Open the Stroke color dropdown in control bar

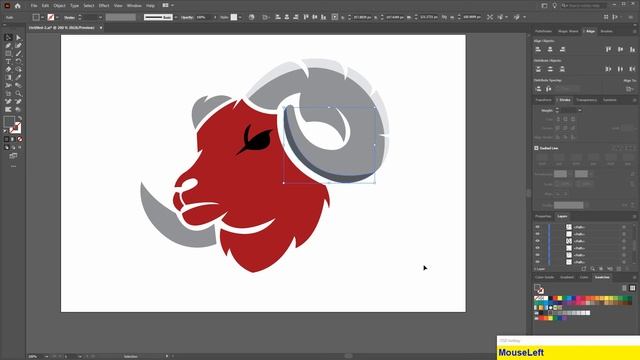click(57, 17)
